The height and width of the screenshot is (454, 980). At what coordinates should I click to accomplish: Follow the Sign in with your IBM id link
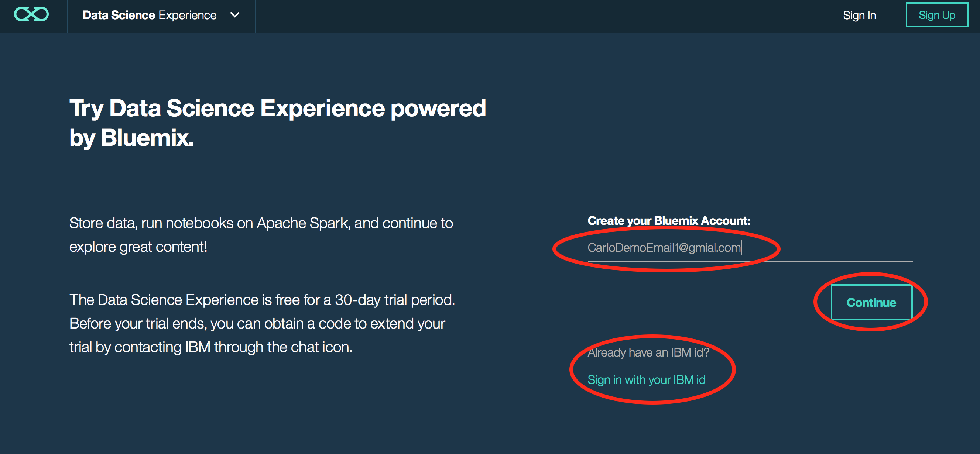646,379
